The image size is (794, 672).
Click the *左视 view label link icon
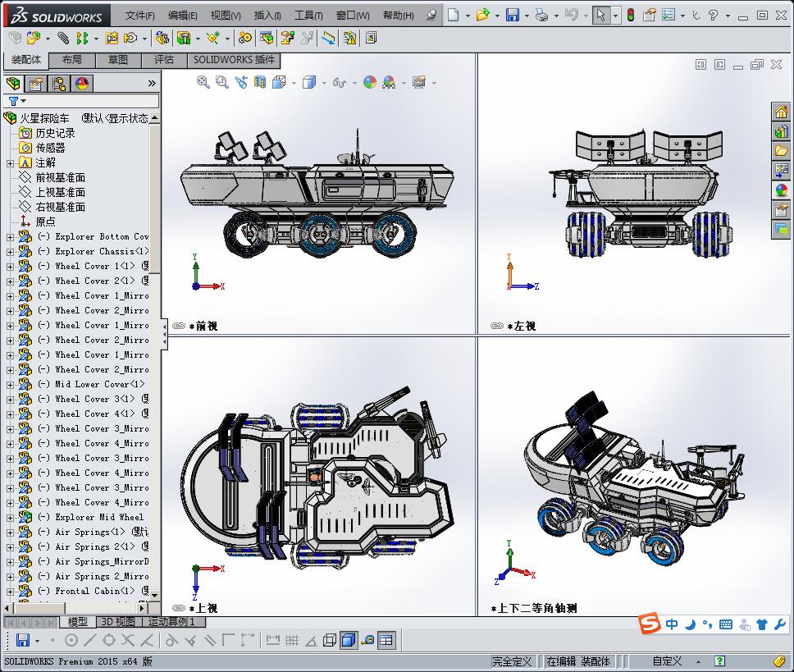497,326
